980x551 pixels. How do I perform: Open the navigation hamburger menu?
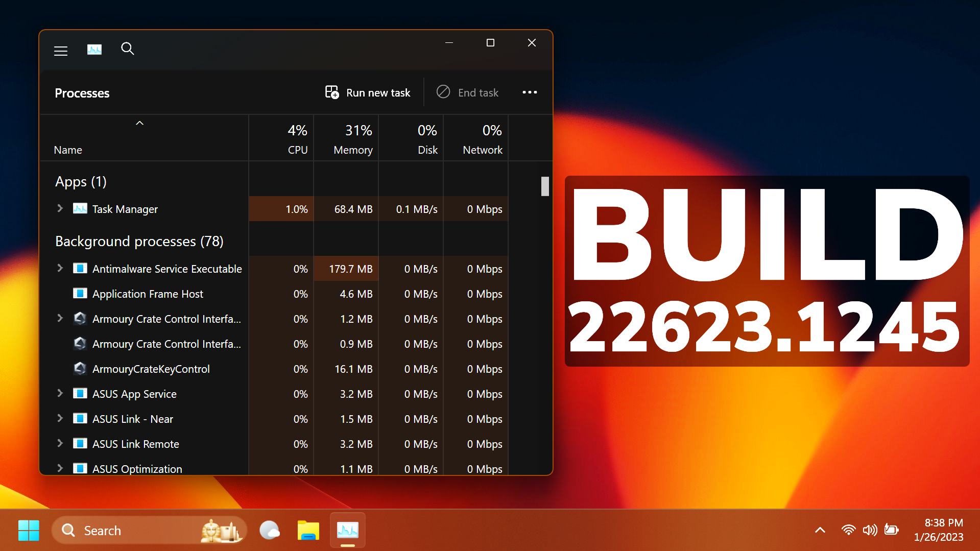[x=60, y=51]
